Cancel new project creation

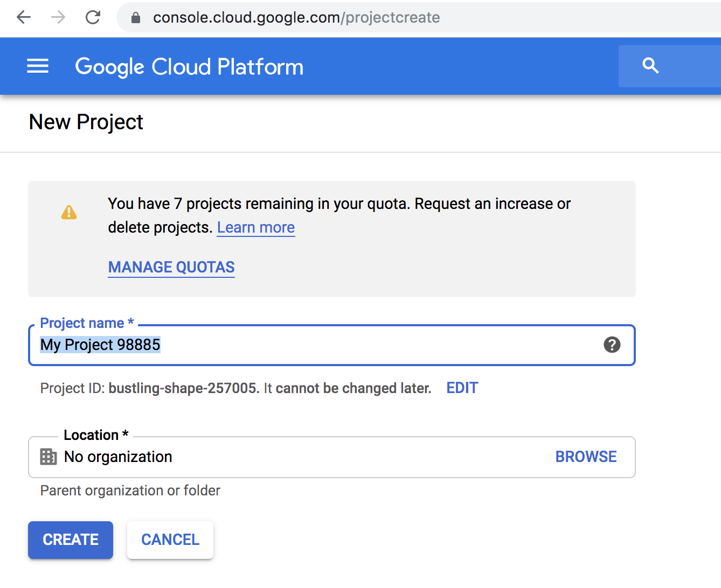point(170,540)
